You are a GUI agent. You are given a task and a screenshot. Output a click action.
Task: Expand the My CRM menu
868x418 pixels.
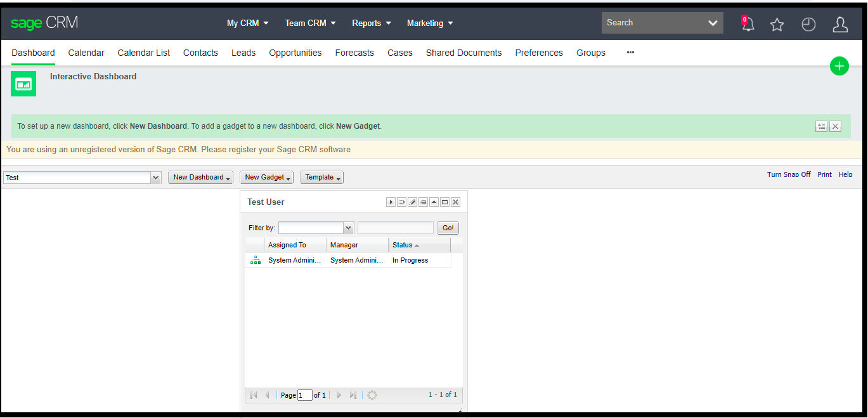[248, 23]
